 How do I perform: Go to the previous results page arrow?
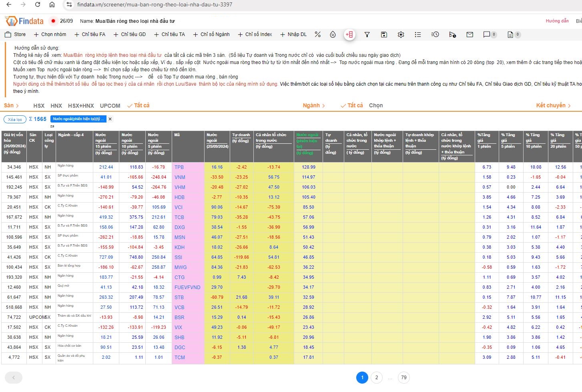14,378
